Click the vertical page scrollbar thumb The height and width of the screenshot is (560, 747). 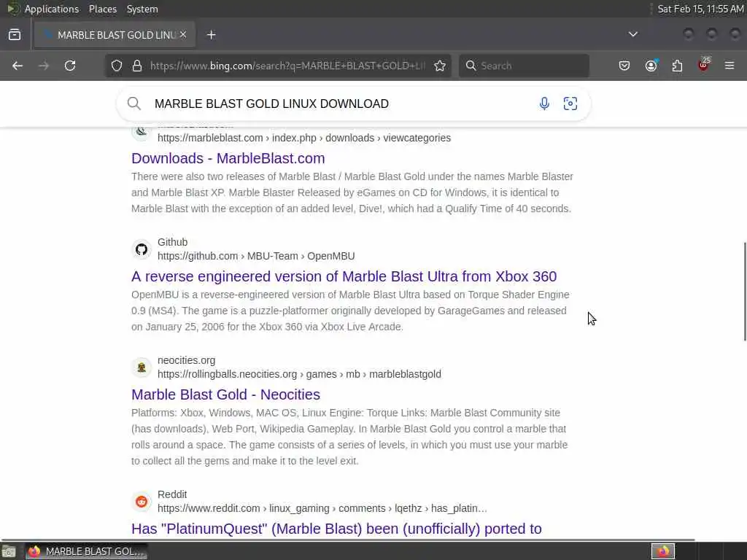[x=745, y=292]
